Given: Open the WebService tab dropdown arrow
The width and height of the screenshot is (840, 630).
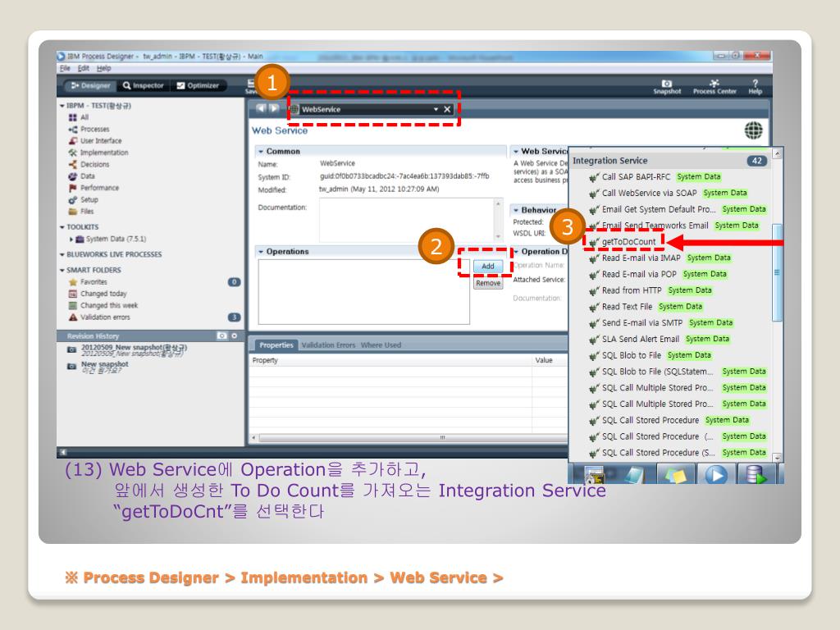Looking at the screenshot, I should pos(436,109).
